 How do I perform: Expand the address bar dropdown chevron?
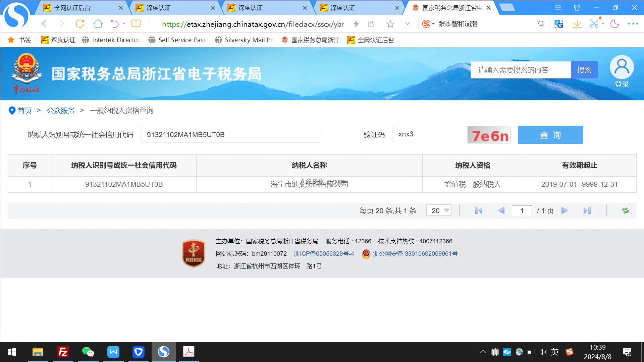coord(408,24)
